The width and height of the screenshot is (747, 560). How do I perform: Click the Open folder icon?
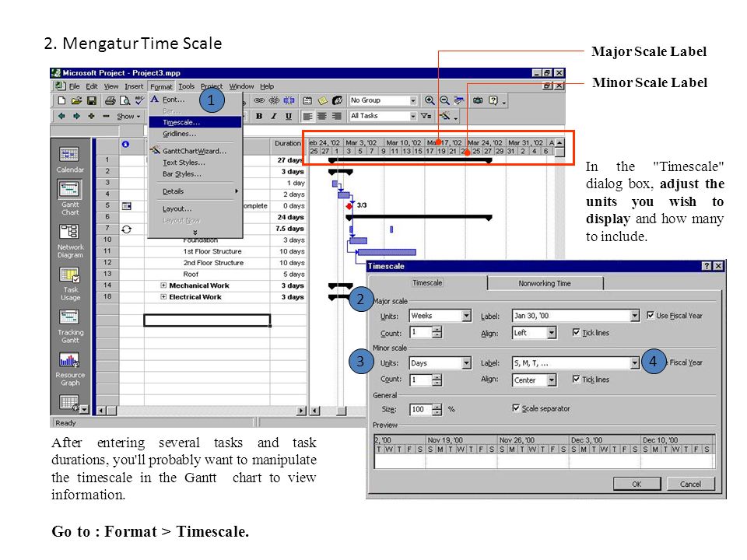[76, 100]
